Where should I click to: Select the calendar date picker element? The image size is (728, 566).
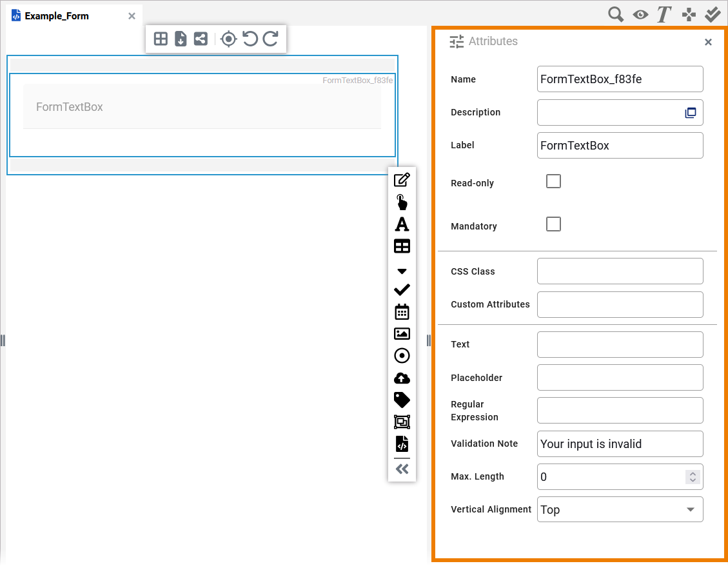point(402,312)
